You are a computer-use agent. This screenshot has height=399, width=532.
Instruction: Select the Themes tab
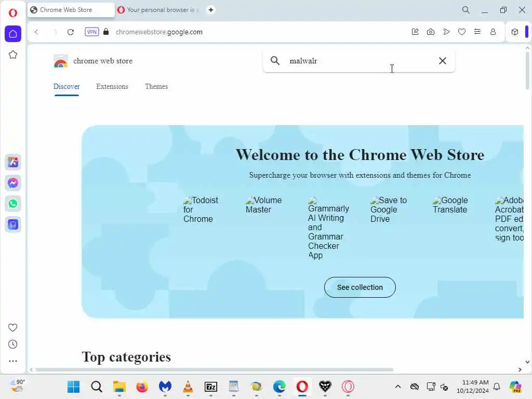point(156,87)
